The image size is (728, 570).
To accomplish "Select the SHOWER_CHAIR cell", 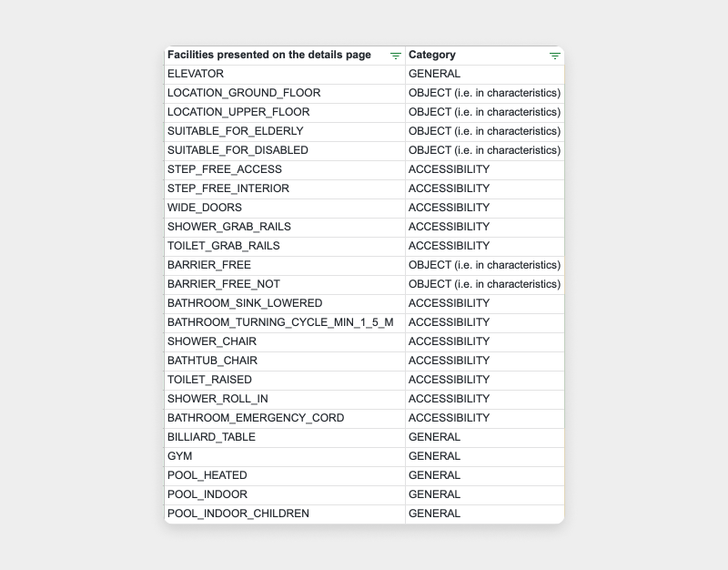I will (x=285, y=341).
